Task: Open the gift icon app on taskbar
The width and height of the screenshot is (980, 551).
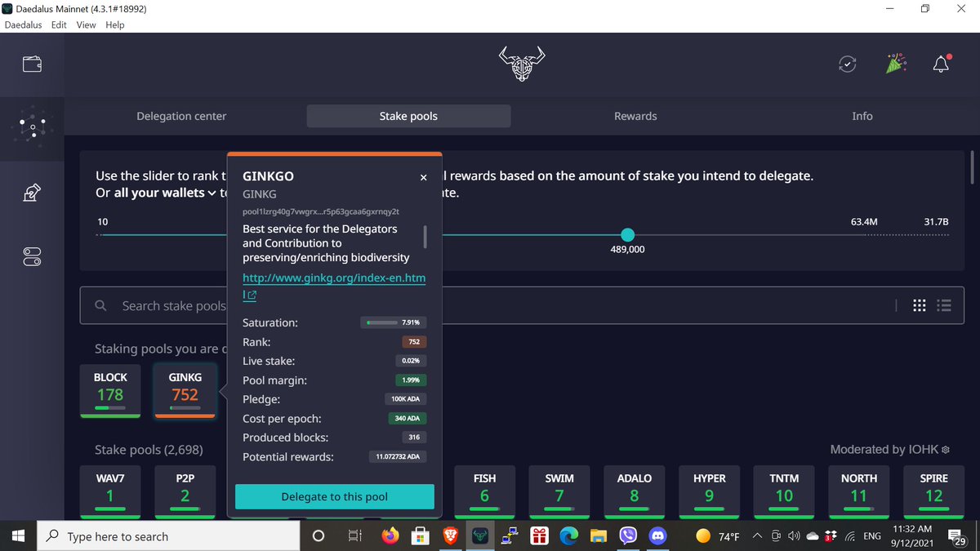Action: (538, 536)
